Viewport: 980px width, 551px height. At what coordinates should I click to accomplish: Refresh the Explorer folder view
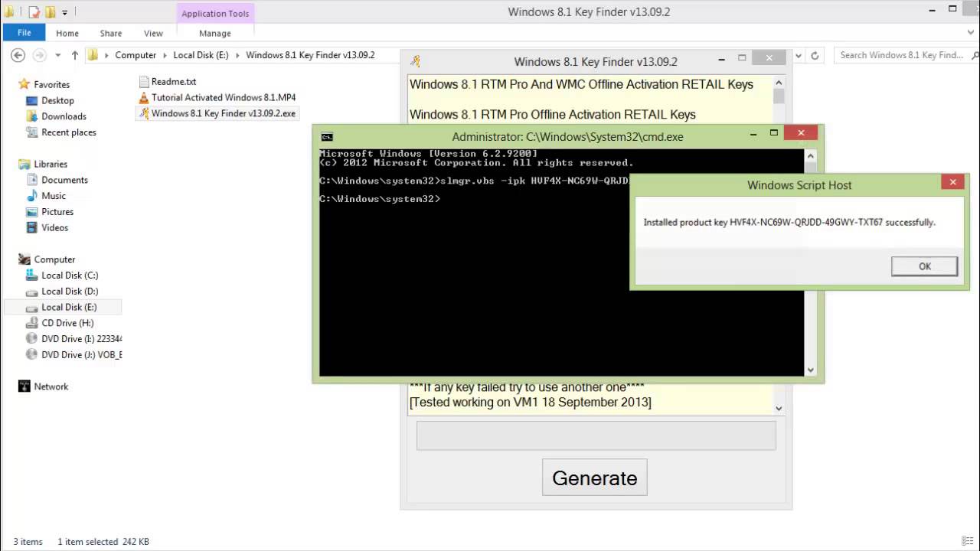point(815,55)
